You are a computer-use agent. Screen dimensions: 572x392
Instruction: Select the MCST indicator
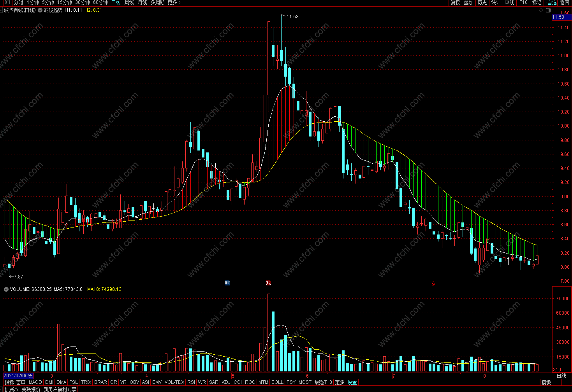click(x=305, y=382)
